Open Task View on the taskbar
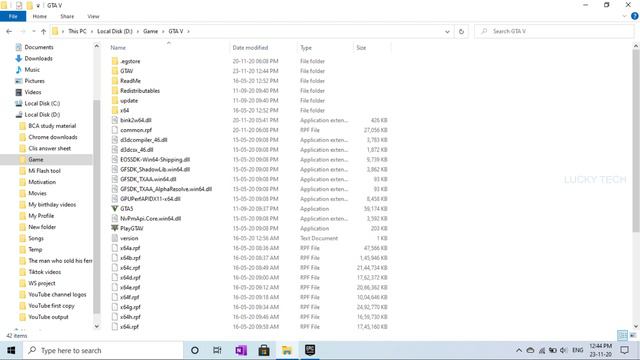Image resolution: width=640 pixels, height=360 pixels. [217, 350]
